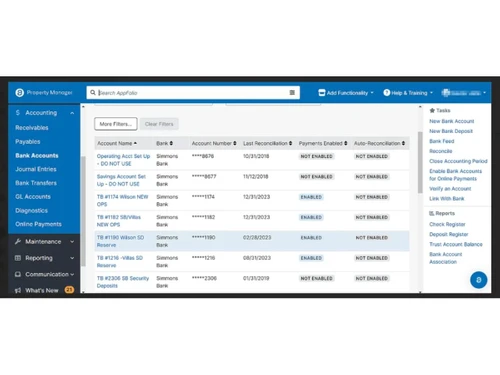Screen dimensions: 500x375
Task: Open GL Accounts in the sidebar
Action: [x=33, y=197]
